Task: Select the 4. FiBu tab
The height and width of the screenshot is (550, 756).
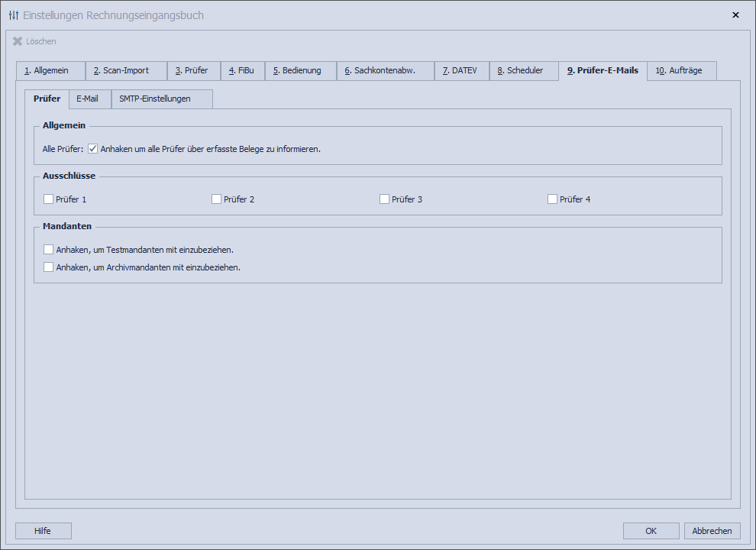Action: click(x=242, y=70)
